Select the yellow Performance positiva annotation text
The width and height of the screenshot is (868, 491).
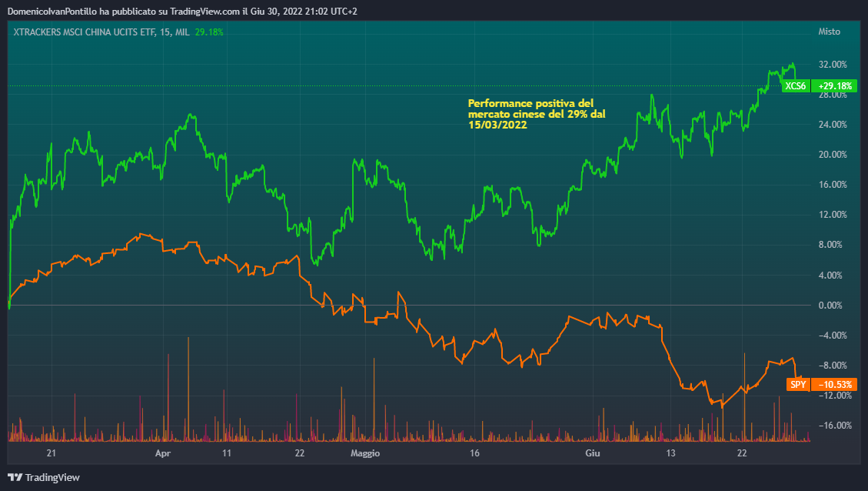tap(537, 114)
